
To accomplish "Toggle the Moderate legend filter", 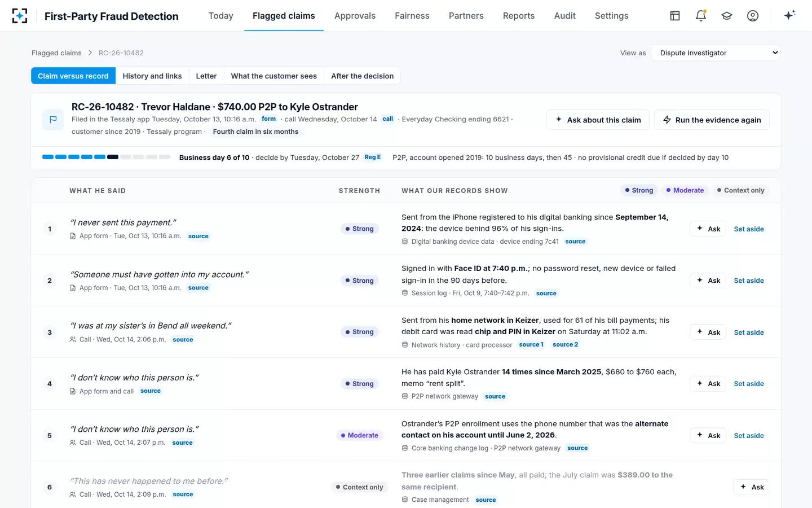I will [x=685, y=191].
